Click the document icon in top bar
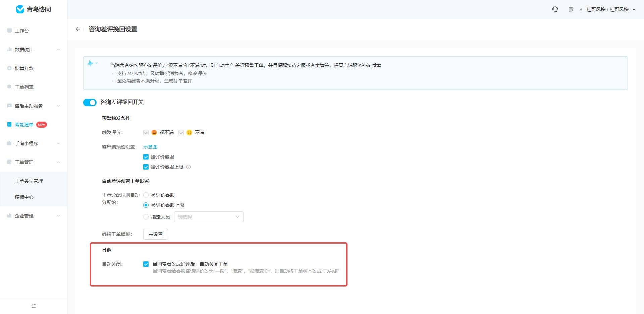Viewport: 644px width, 314px height. 571,9
